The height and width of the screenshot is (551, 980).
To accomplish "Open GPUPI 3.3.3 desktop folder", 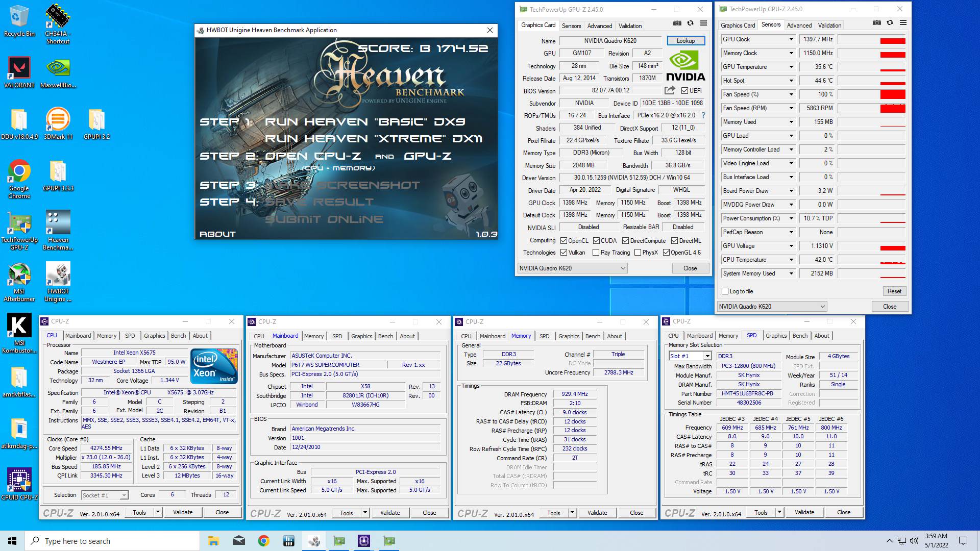I will click(x=58, y=176).
